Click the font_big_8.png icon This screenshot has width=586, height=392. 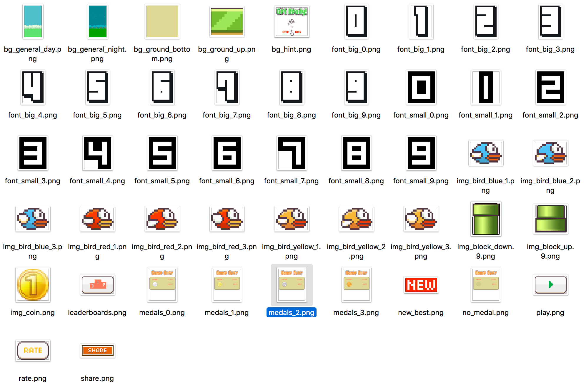[x=292, y=87]
